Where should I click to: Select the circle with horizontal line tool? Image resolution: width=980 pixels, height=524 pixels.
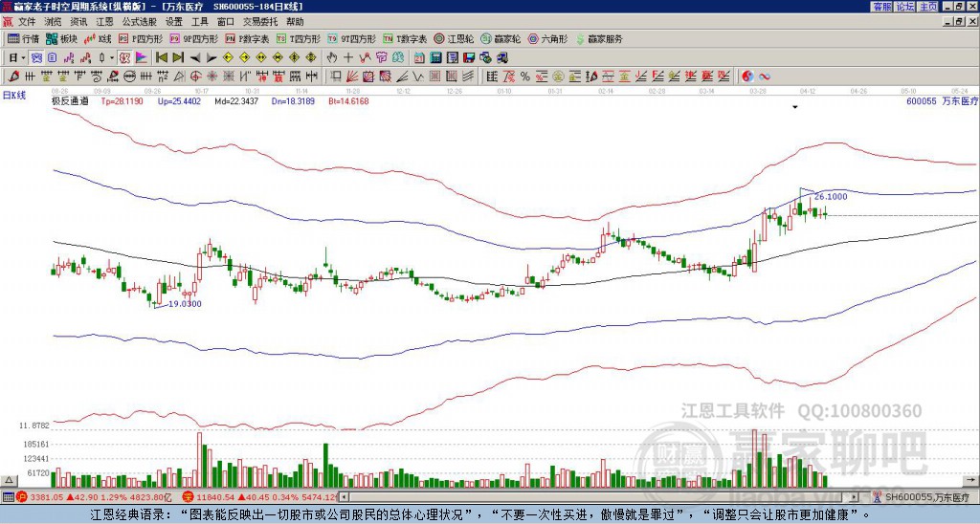coord(129,76)
